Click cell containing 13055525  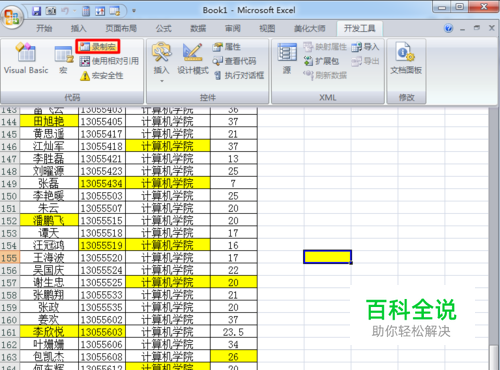coord(102,282)
